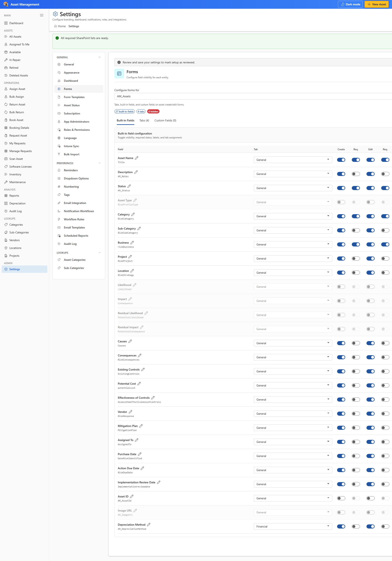
Task: Edit the Description label with pencil icon
Action: tap(136, 172)
